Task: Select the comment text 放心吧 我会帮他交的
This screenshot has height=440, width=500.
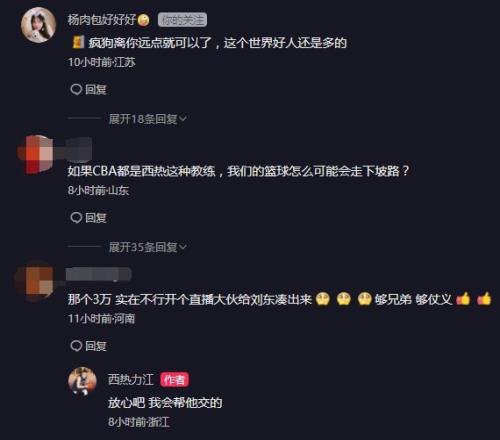Action: (165, 403)
